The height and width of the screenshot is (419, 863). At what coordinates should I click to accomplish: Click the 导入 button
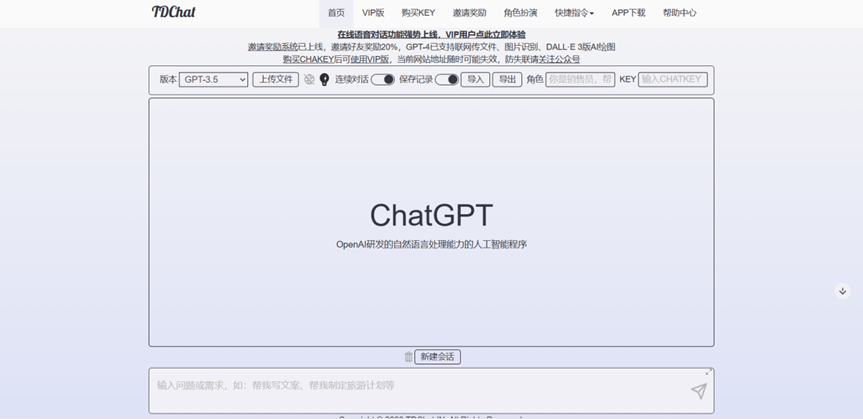point(475,79)
